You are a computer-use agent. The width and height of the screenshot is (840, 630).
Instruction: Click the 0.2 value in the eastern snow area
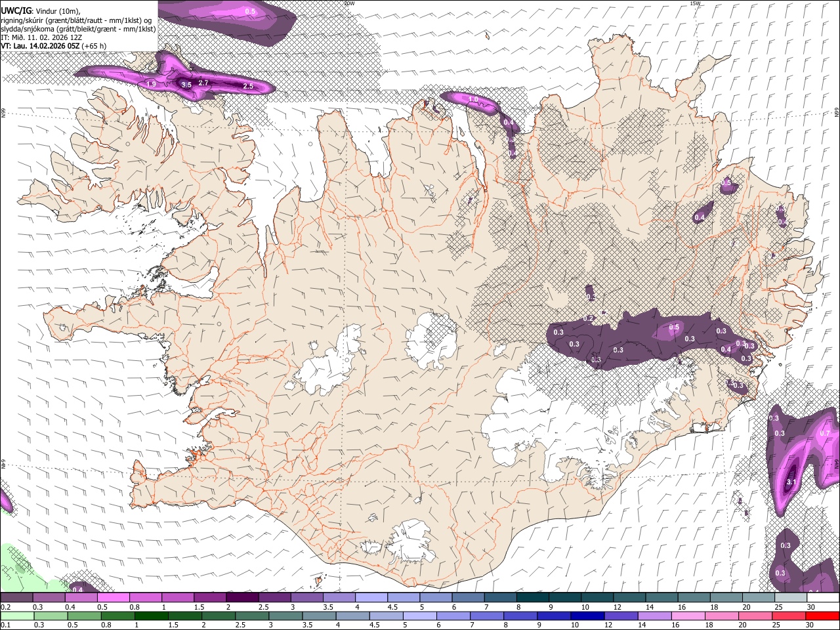(x=589, y=318)
